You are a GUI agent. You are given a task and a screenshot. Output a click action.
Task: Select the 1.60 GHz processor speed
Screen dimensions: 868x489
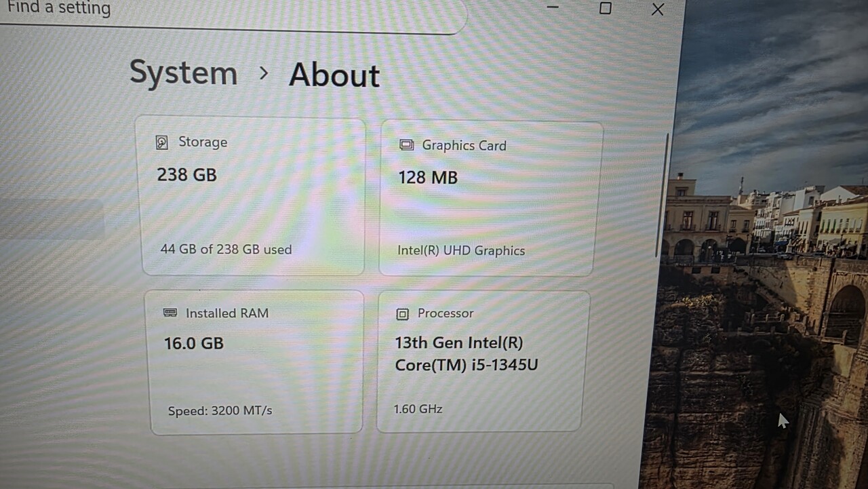coord(418,409)
